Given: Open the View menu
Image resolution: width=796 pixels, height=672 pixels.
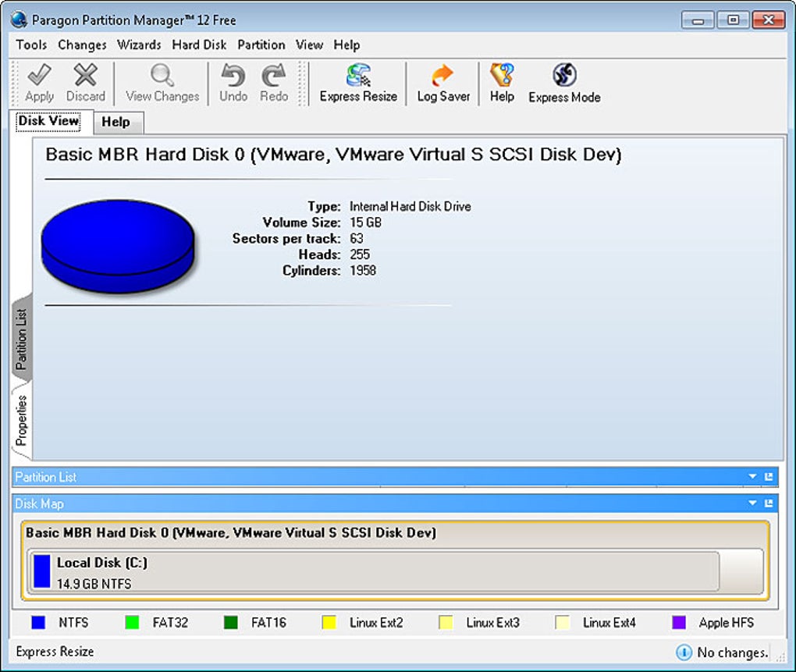Looking at the screenshot, I should pos(309,44).
